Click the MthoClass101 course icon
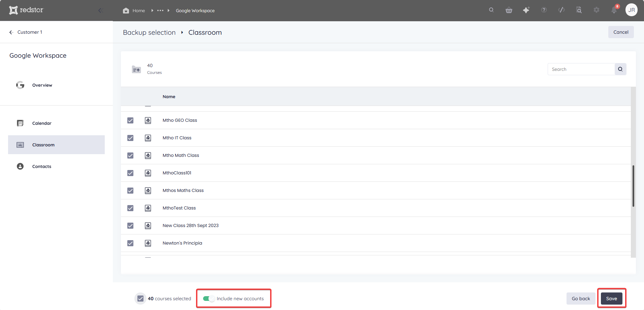Viewport: 644px width, 310px height. [148, 173]
